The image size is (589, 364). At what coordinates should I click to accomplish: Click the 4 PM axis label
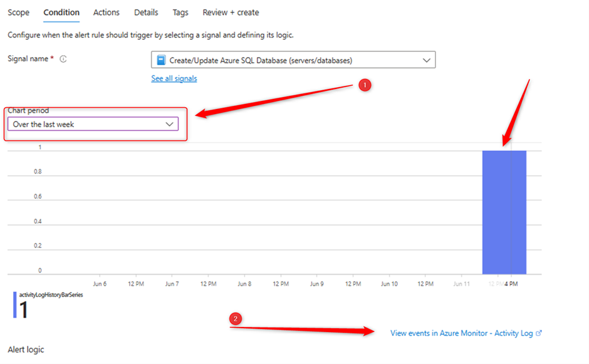511,284
